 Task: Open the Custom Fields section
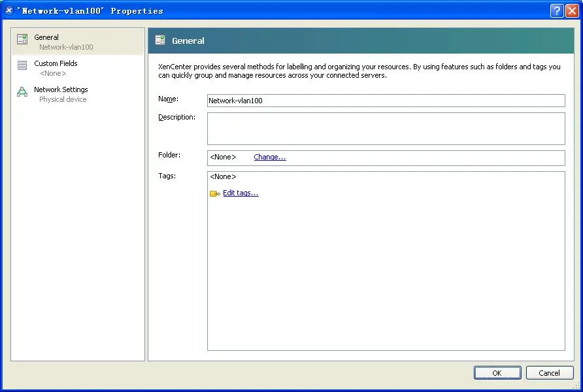coord(56,63)
